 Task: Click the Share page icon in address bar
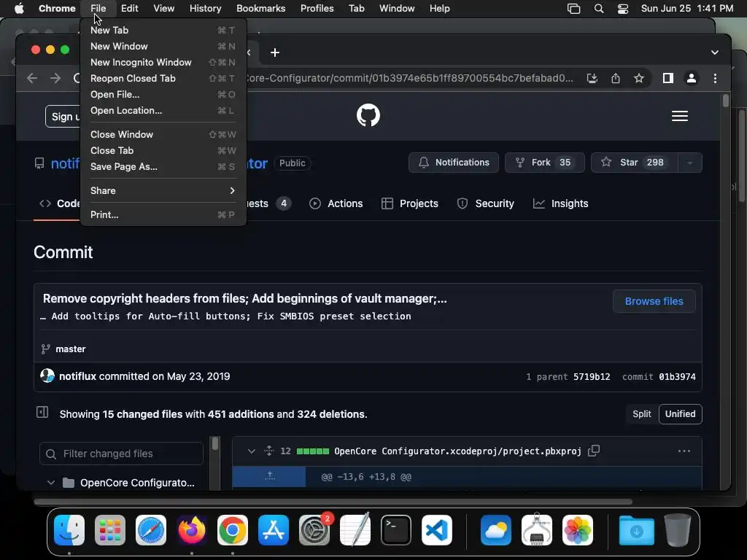(616, 78)
